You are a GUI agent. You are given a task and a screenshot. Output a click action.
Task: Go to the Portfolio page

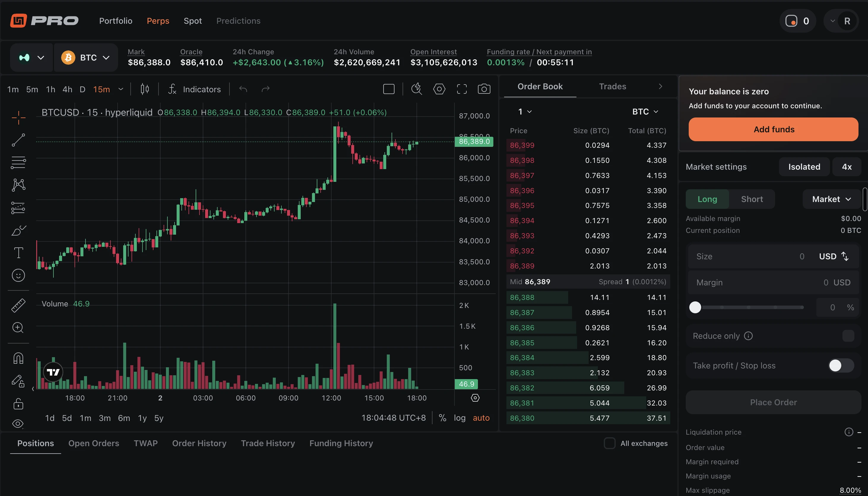(x=115, y=21)
